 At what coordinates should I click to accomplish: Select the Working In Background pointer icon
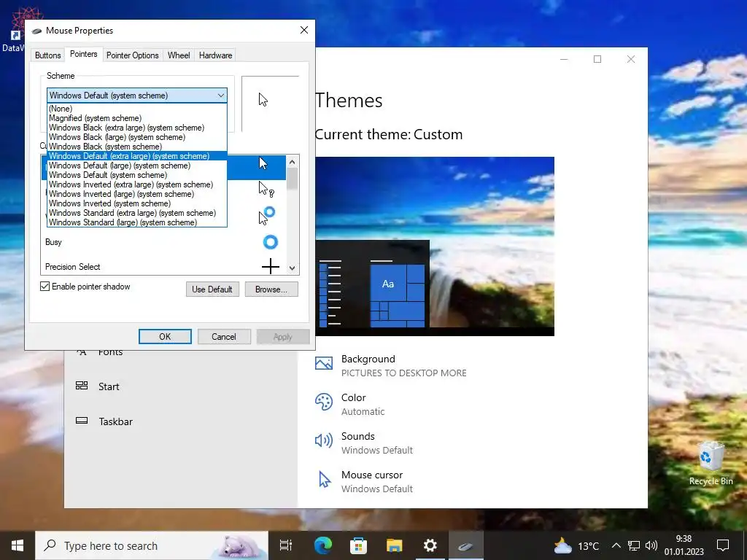[x=266, y=215]
